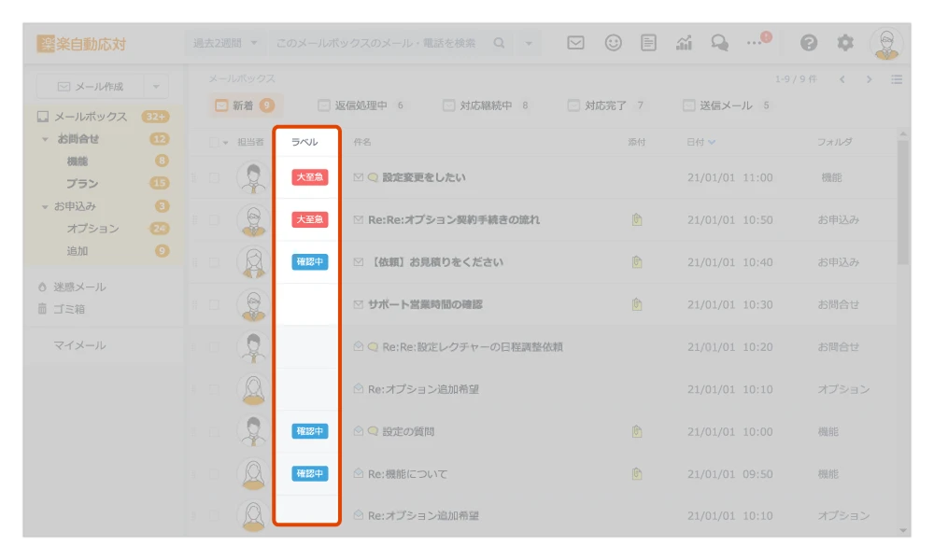The width and height of the screenshot is (934, 560).
Task: Click 大至急 label on 設定変更をしたい row
Action: (x=310, y=177)
